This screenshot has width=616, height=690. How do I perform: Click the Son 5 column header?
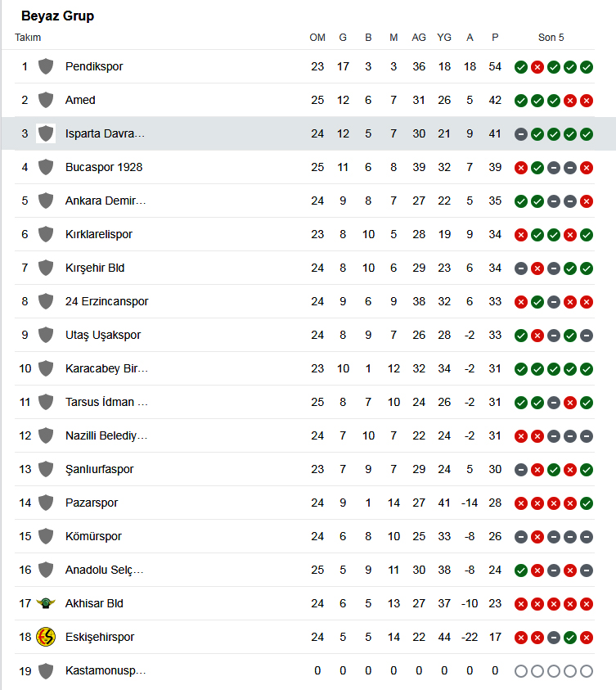(551, 38)
